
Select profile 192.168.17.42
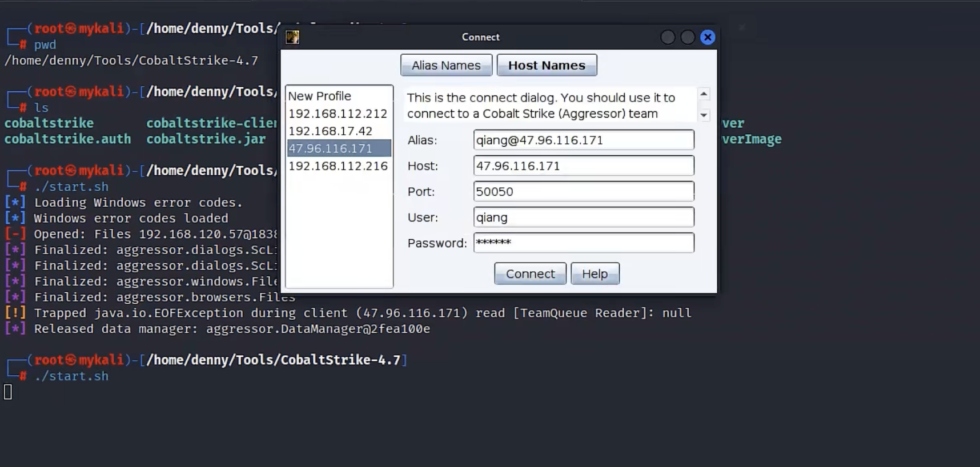[x=339, y=131]
